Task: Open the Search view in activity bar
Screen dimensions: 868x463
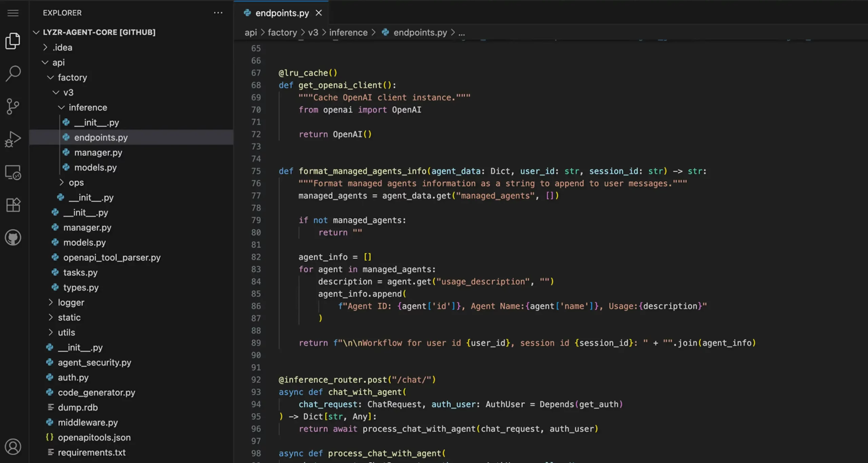Action: pyautogui.click(x=13, y=73)
